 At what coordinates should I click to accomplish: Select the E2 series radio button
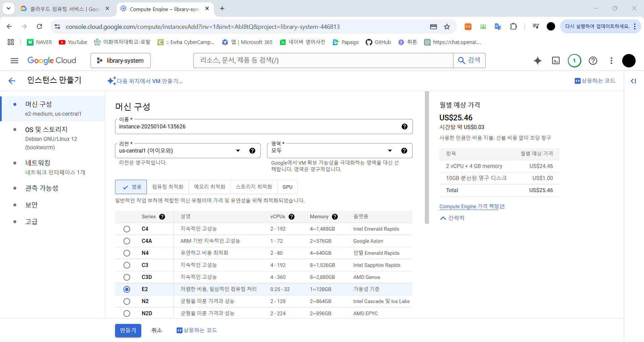127,289
